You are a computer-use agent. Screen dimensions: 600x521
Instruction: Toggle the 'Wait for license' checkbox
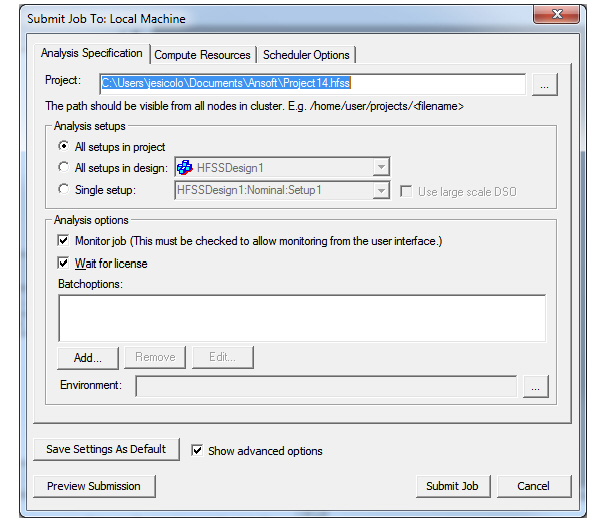coord(63,263)
